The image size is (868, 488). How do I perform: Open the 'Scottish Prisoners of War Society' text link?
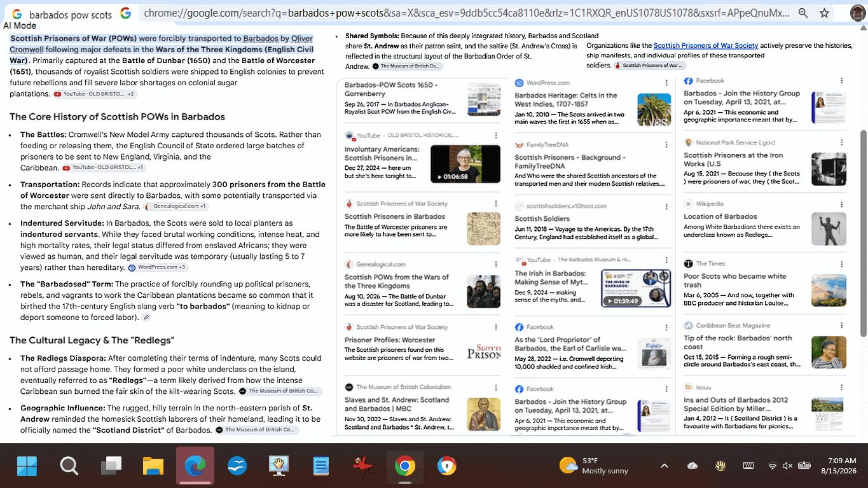click(706, 46)
